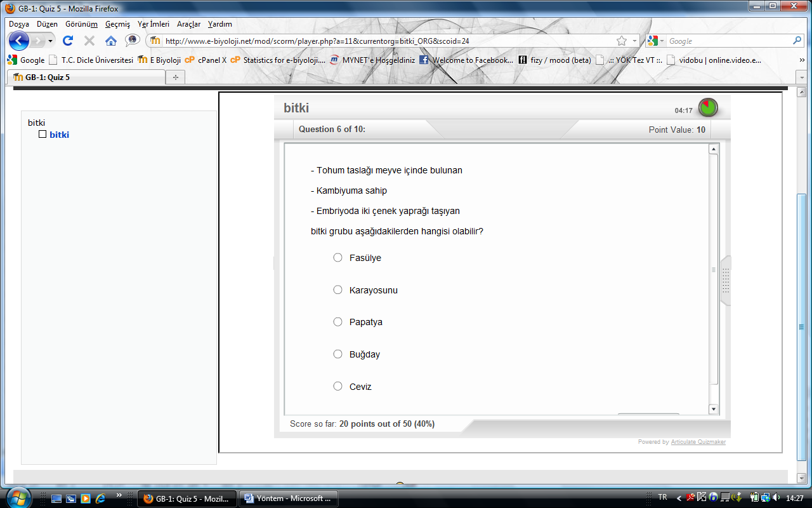Pick the Ceviz answer option
Viewport: 812px width, 508px height.
point(337,386)
